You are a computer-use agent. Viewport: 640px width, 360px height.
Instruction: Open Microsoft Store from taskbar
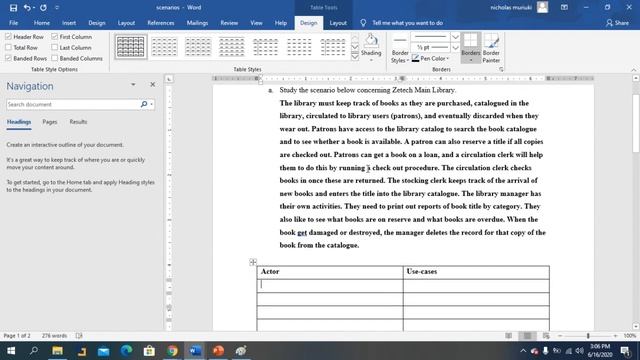click(x=149, y=351)
